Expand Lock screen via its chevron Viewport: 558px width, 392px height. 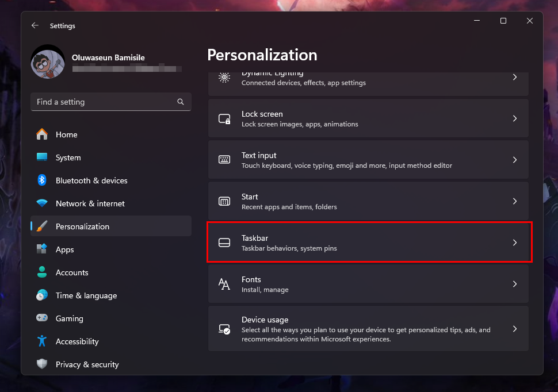515,118
